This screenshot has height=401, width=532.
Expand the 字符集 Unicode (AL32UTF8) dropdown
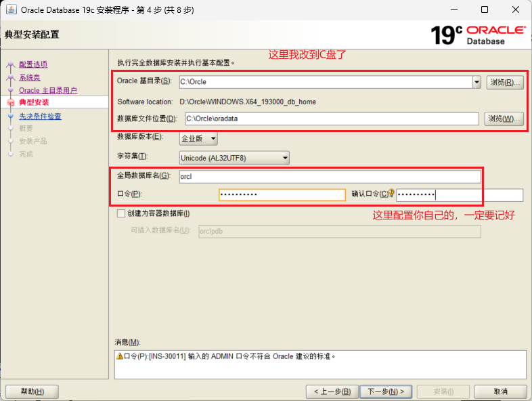coord(234,158)
